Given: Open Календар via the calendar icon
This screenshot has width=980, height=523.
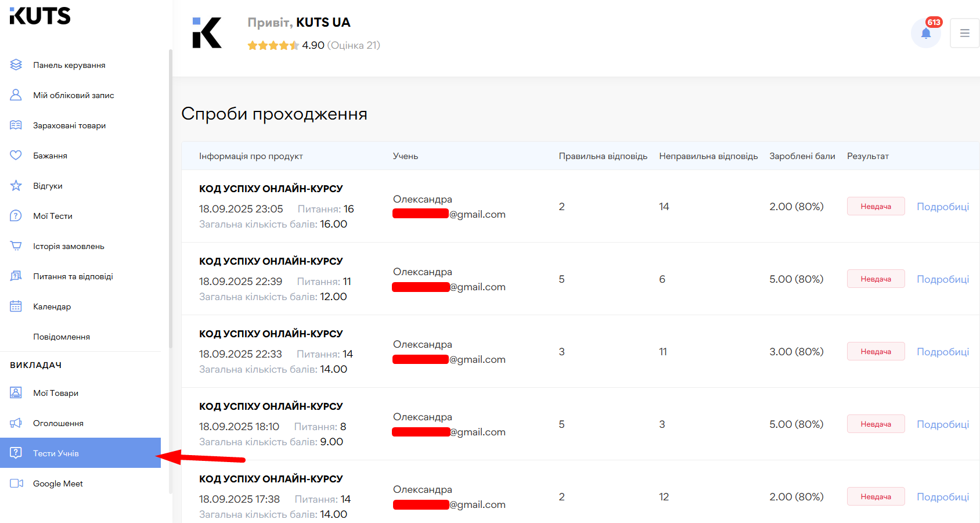Looking at the screenshot, I should click(x=16, y=306).
